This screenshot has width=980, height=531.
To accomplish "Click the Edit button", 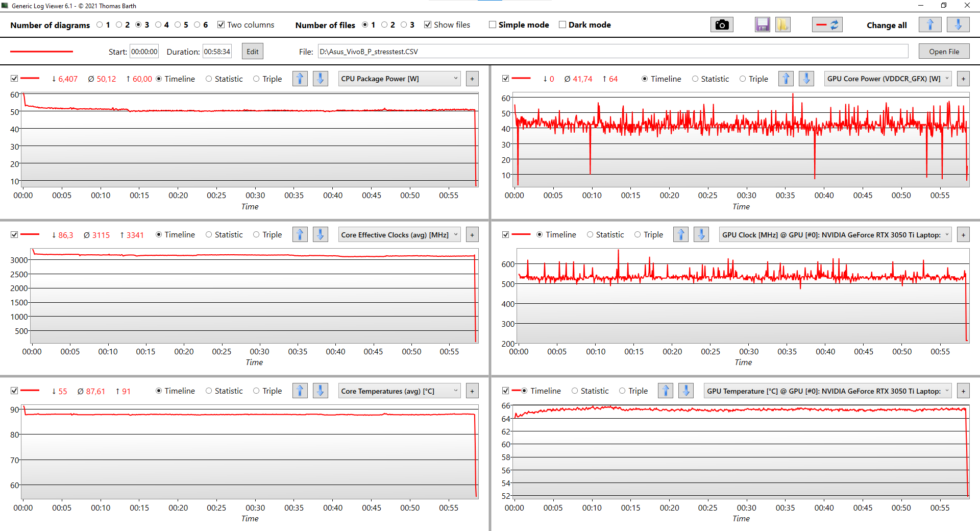I will [253, 52].
